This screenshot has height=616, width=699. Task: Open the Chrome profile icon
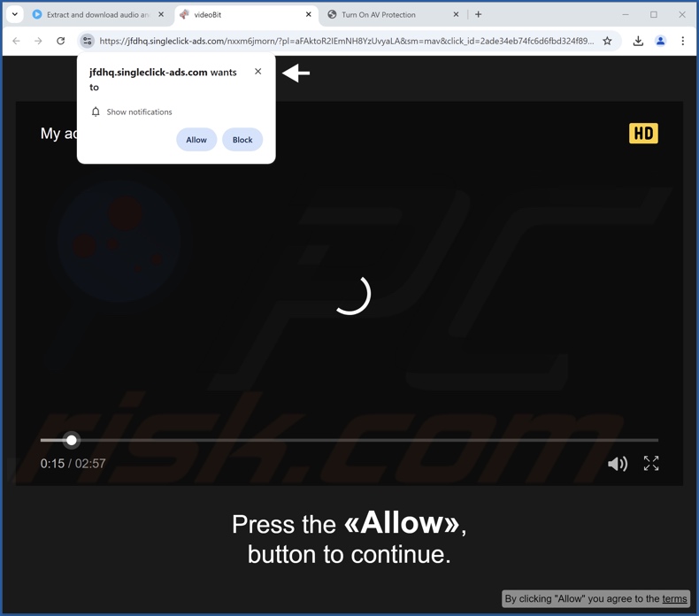pyautogui.click(x=660, y=41)
